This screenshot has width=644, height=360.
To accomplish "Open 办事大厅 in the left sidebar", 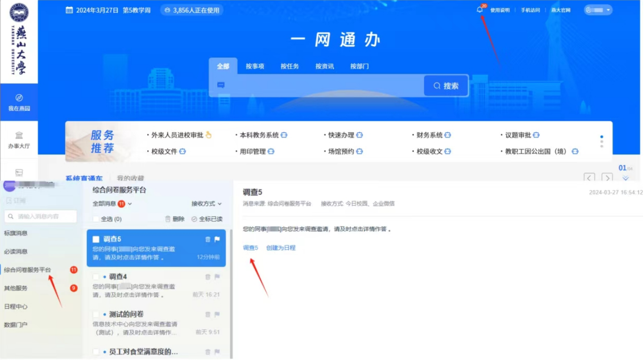I will (19, 140).
